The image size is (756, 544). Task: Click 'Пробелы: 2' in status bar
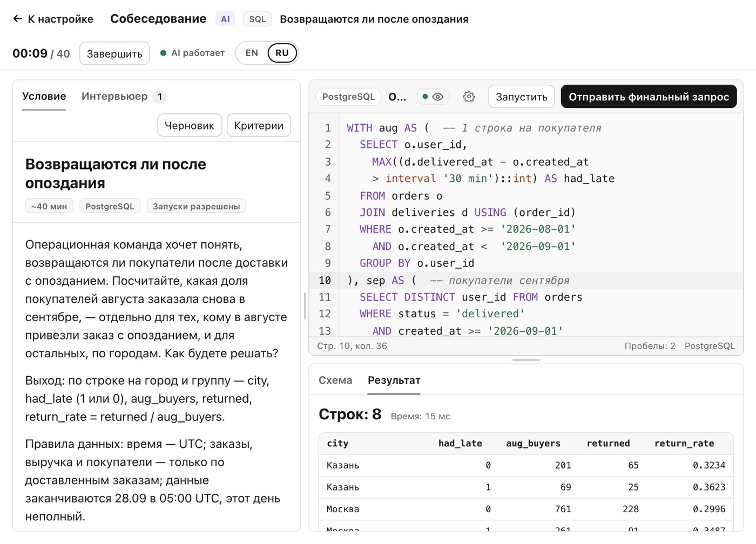[650, 346]
